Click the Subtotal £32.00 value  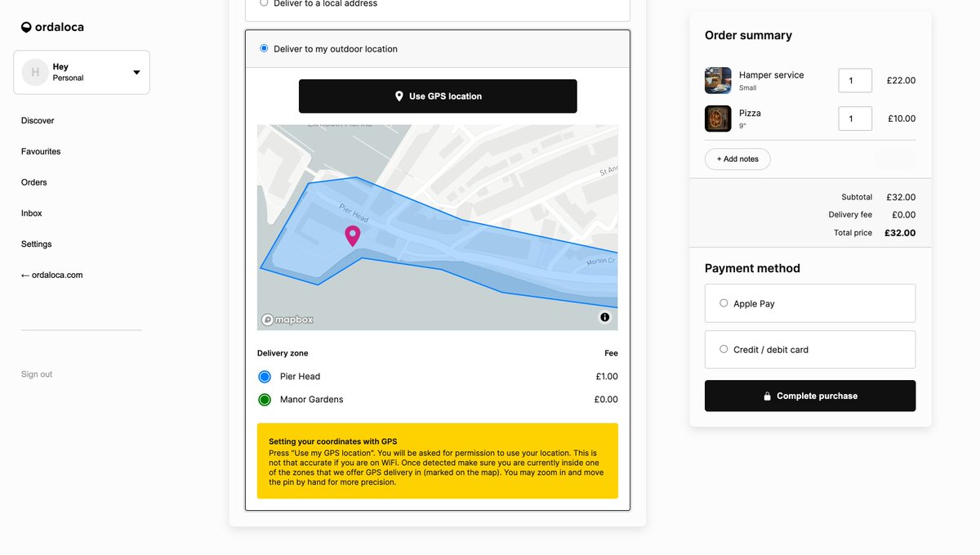pos(901,197)
